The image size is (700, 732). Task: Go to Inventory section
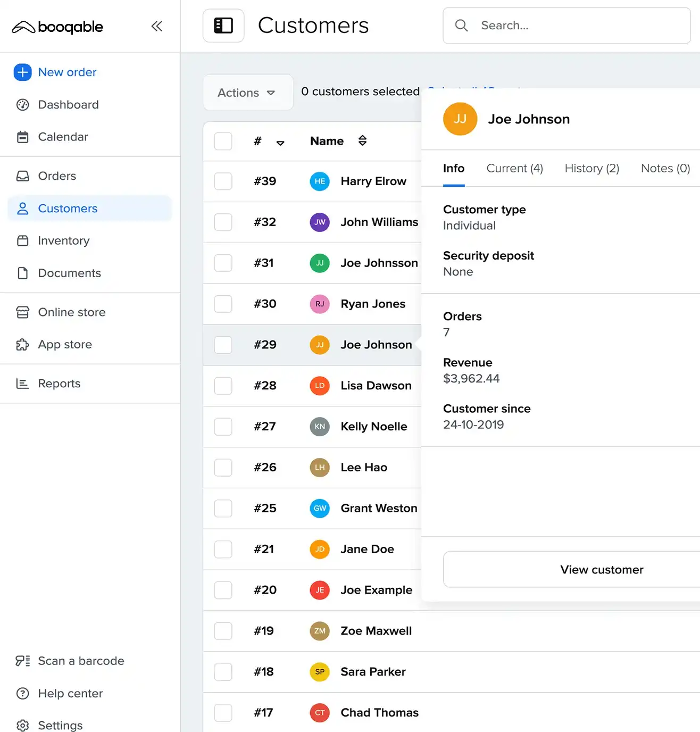(63, 240)
